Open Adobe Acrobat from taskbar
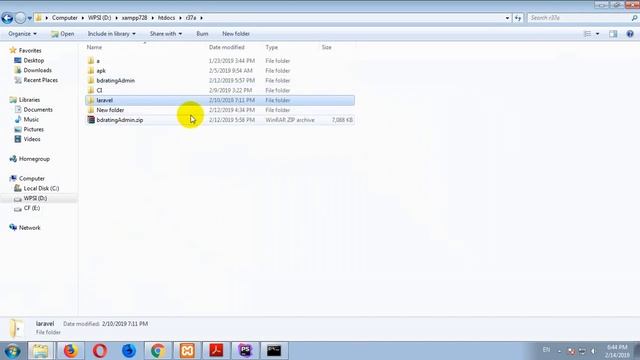This screenshot has width=640, height=360. tap(216, 351)
